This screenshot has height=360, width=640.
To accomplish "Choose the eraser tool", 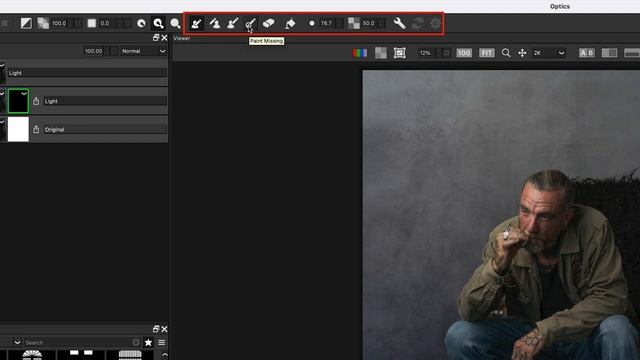I will 268,23.
